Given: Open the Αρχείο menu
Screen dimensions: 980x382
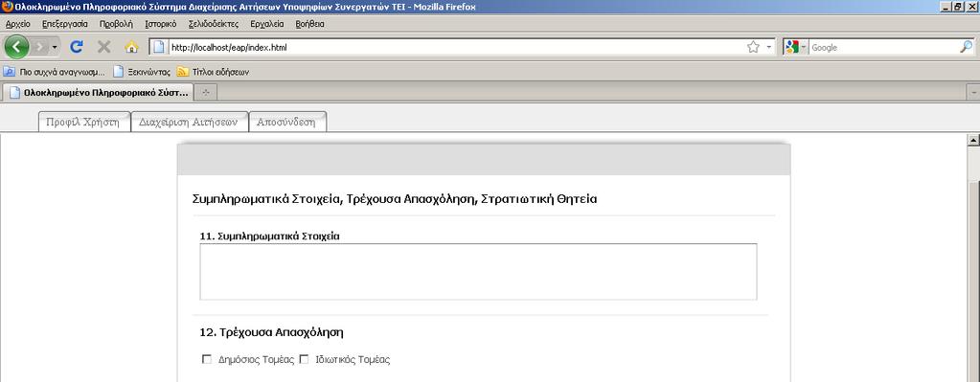Looking at the screenshot, I should click(x=17, y=24).
